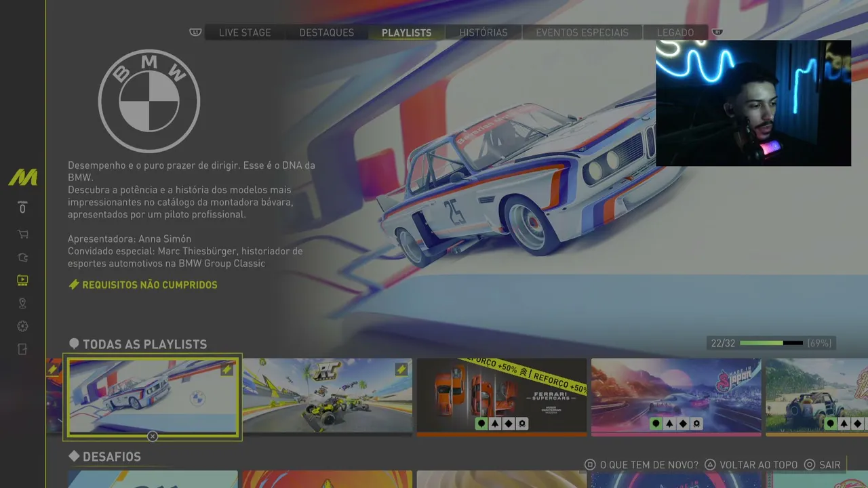The height and width of the screenshot is (488, 868).
Task: Click the 'Convidado especial: Marc Thiesbürger' line
Action: 185,251
